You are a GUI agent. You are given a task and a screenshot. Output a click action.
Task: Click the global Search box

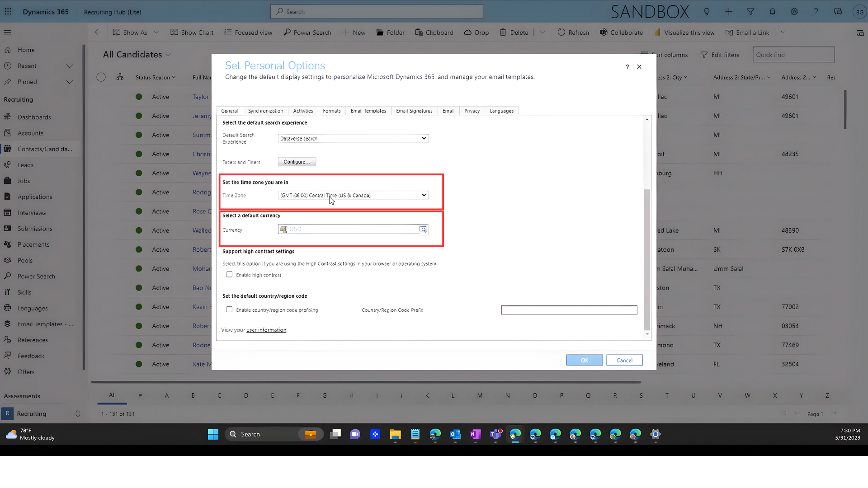pyautogui.click(x=377, y=12)
